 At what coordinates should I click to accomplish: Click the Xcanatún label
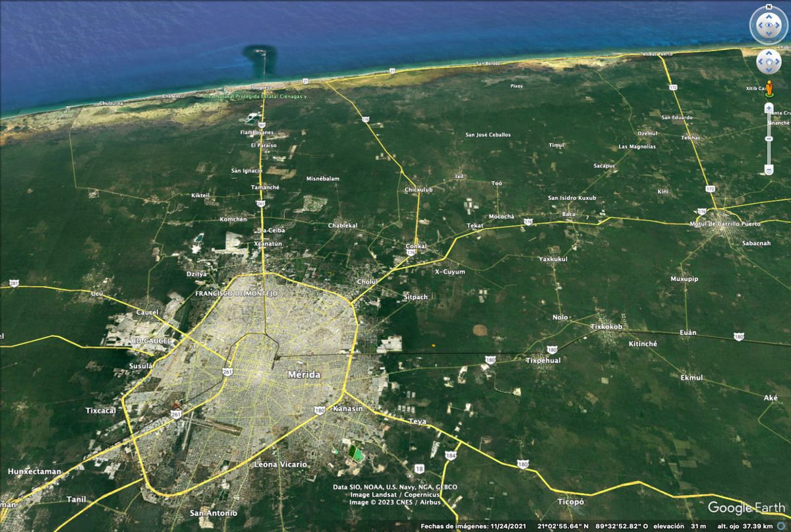(268, 244)
